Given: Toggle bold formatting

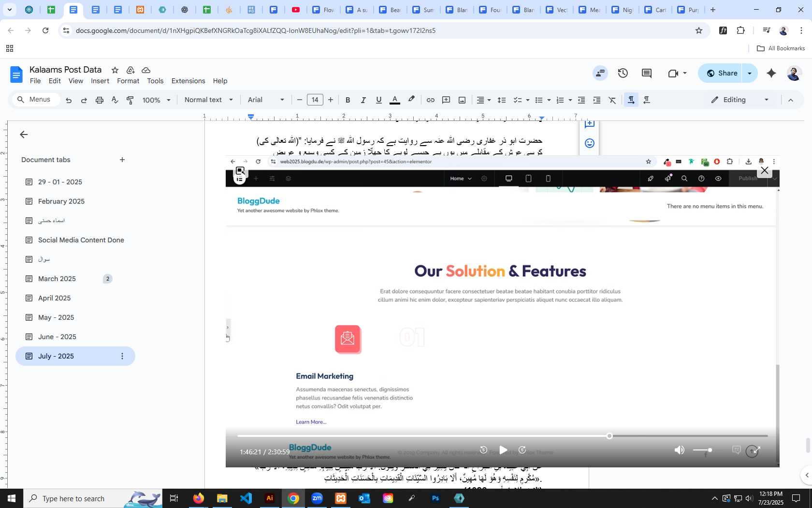Looking at the screenshot, I should tap(348, 100).
